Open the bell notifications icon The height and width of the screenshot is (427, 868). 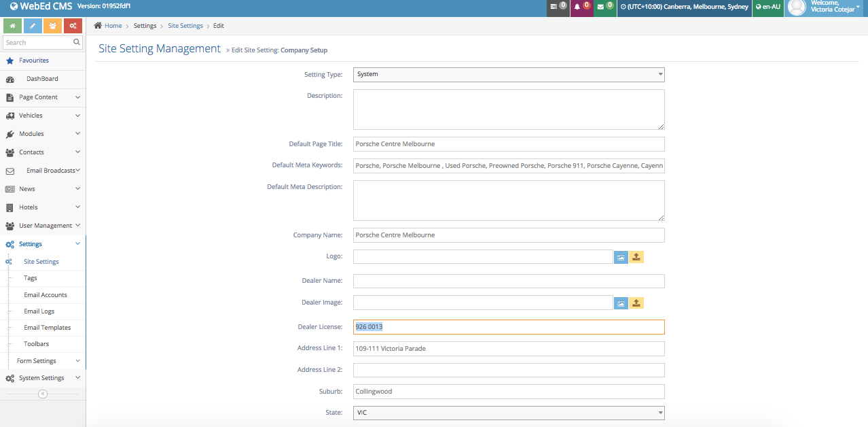tap(581, 7)
